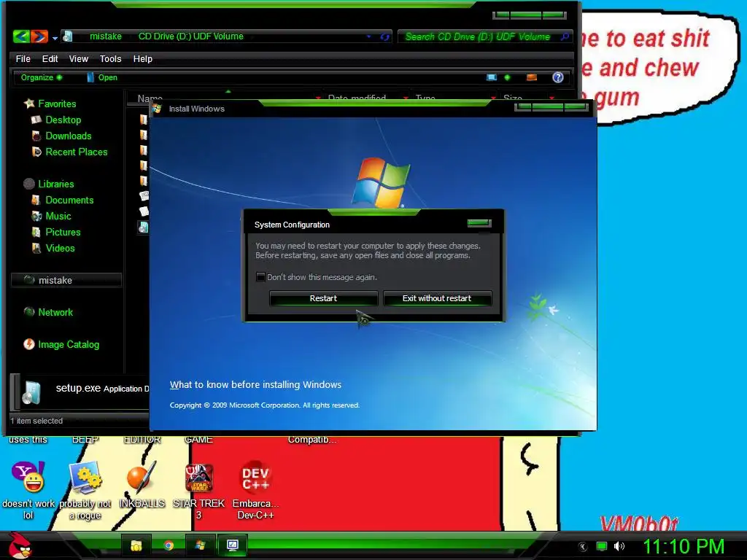Open File Explorer from the taskbar
This screenshot has height=560, width=747.
tap(136, 545)
